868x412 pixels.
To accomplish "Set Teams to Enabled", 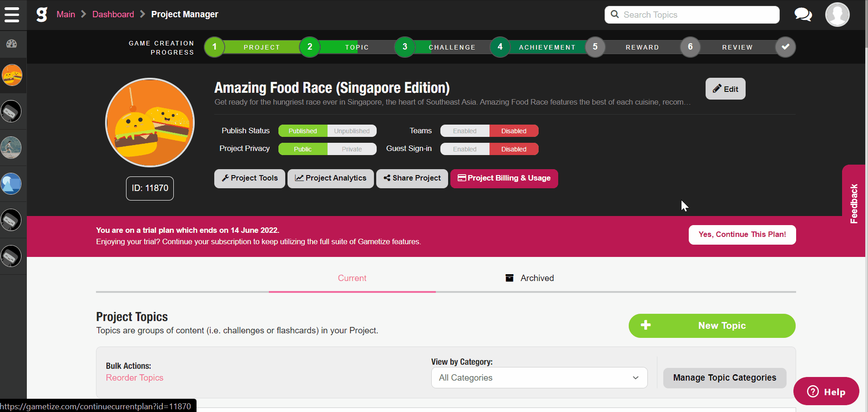I will pos(464,131).
